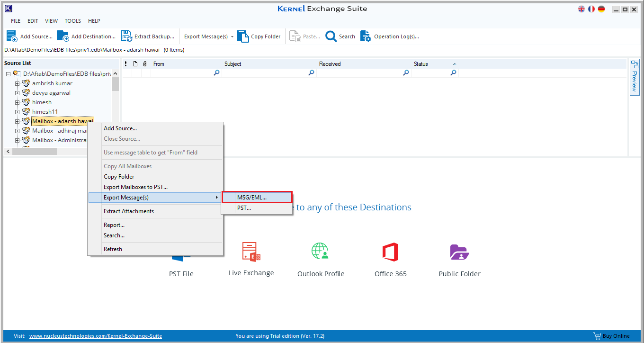Select Refresh in the context menu
Image resolution: width=644 pixels, height=343 pixels.
155,249
